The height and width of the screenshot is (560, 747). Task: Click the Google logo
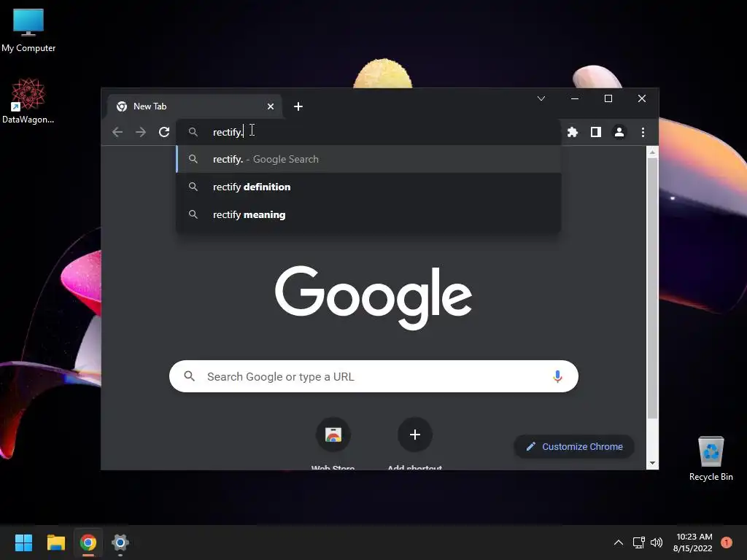(x=373, y=297)
